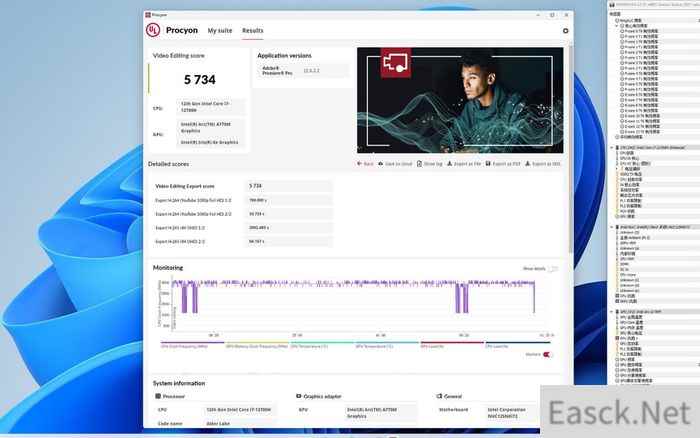The image size is (700, 438).
Task: Click the Video Editing Export score label
Action: 185,186
